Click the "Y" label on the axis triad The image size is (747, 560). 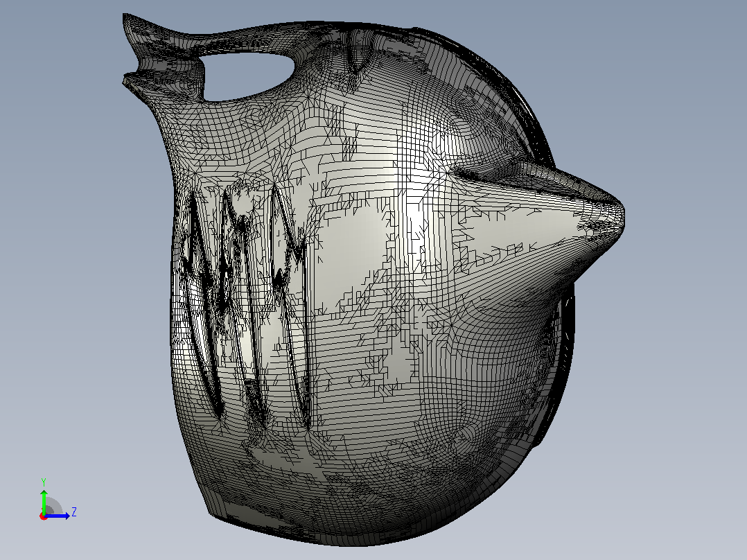pos(44,482)
